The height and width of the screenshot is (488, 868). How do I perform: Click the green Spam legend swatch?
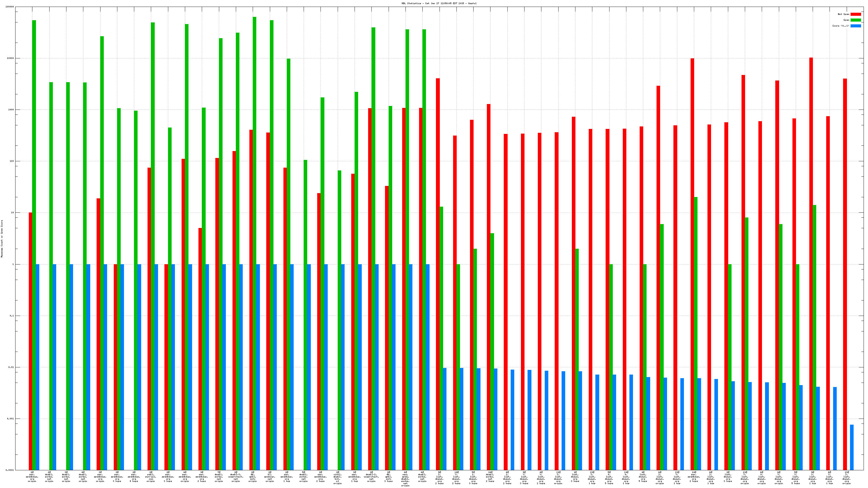click(855, 20)
